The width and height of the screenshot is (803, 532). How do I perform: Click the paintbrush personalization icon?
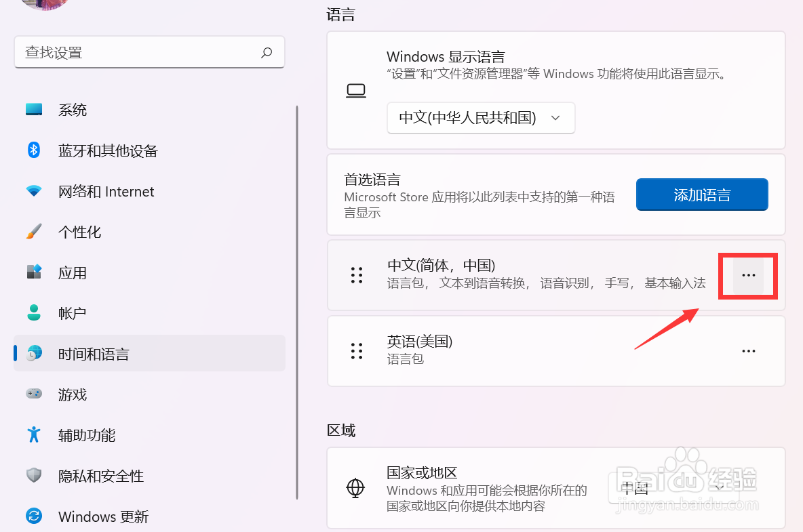[x=34, y=231]
